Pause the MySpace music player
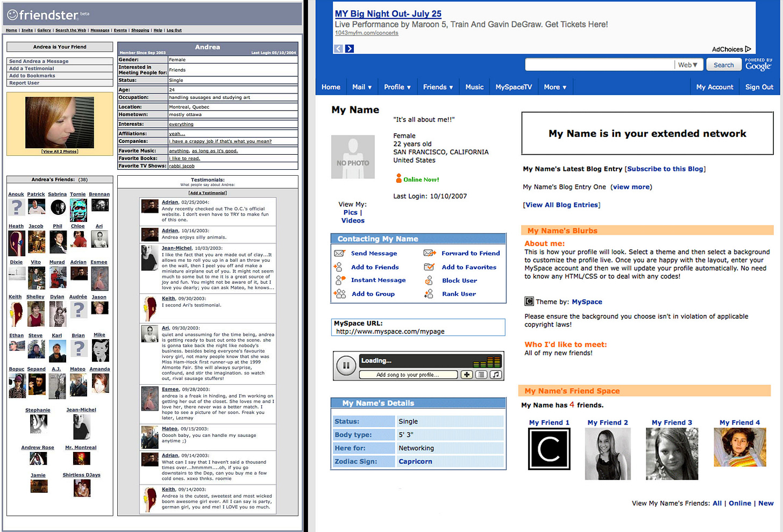The height and width of the screenshot is (532, 783). click(x=346, y=365)
